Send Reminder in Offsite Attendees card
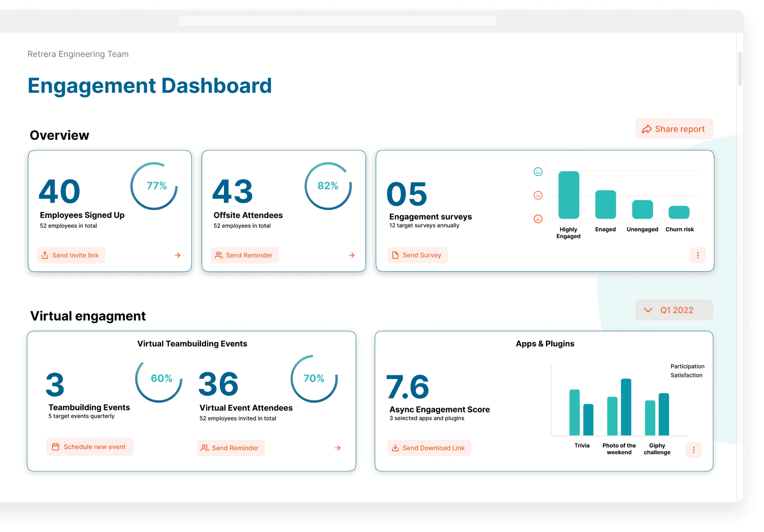 click(245, 255)
